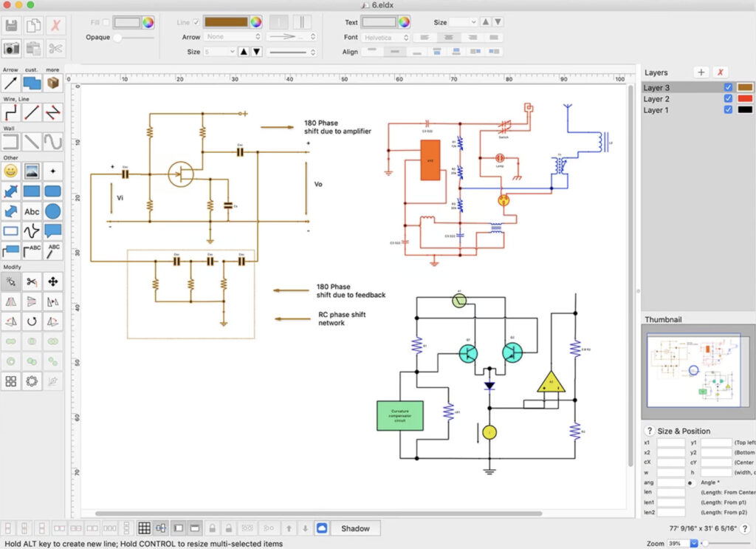Screen dimensions: 756x549
Task: Toggle the grid display icon in bottom bar
Action: 144,528
